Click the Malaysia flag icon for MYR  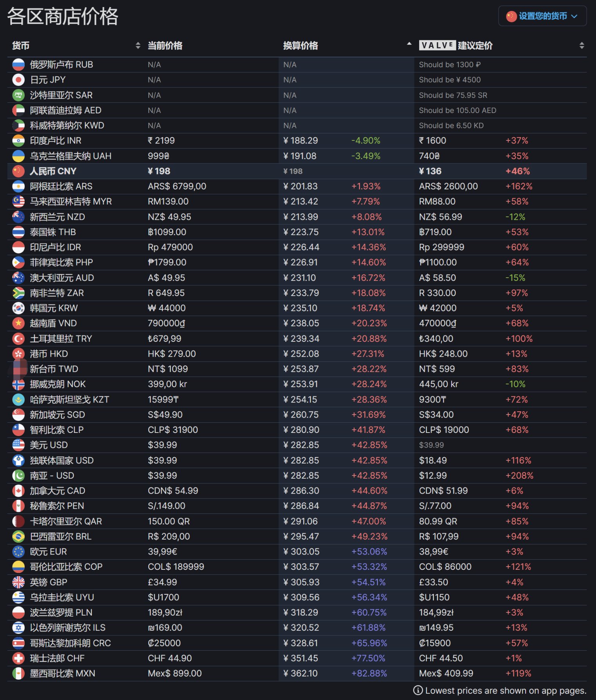18,202
